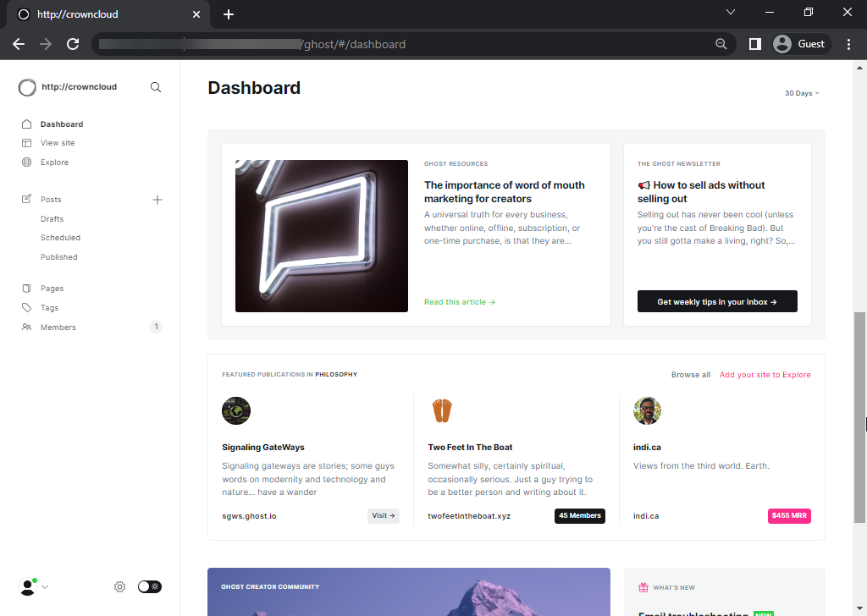Click the 45 Members badge
This screenshot has height=616, width=867.
point(579,515)
